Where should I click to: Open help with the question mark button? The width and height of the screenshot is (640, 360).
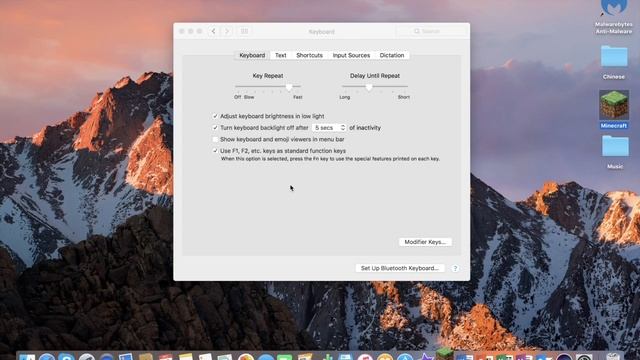[455, 268]
